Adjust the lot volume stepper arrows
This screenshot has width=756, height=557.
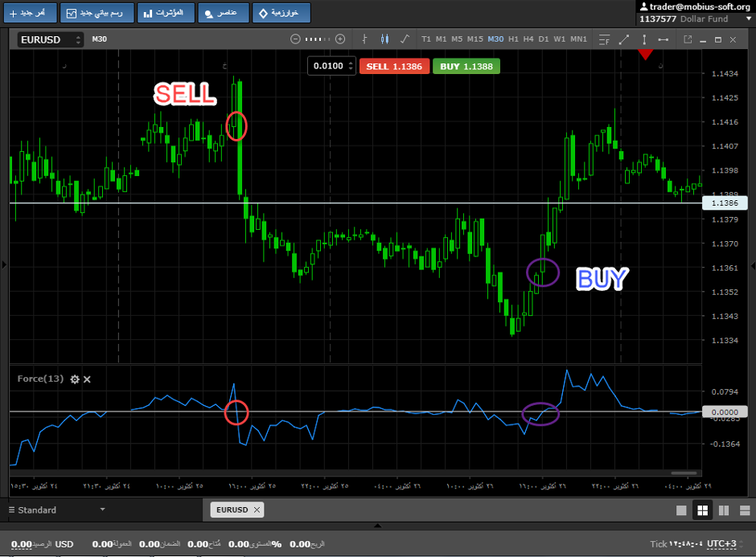pyautogui.click(x=351, y=66)
